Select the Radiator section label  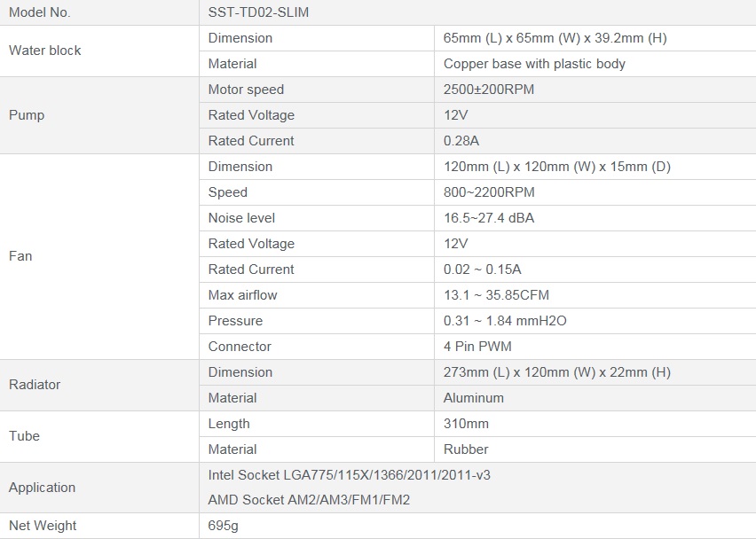(x=35, y=385)
